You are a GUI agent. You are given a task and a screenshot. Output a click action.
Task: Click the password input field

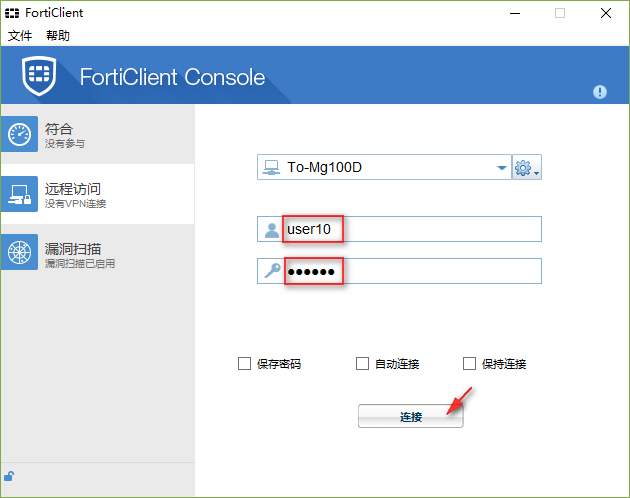399,271
